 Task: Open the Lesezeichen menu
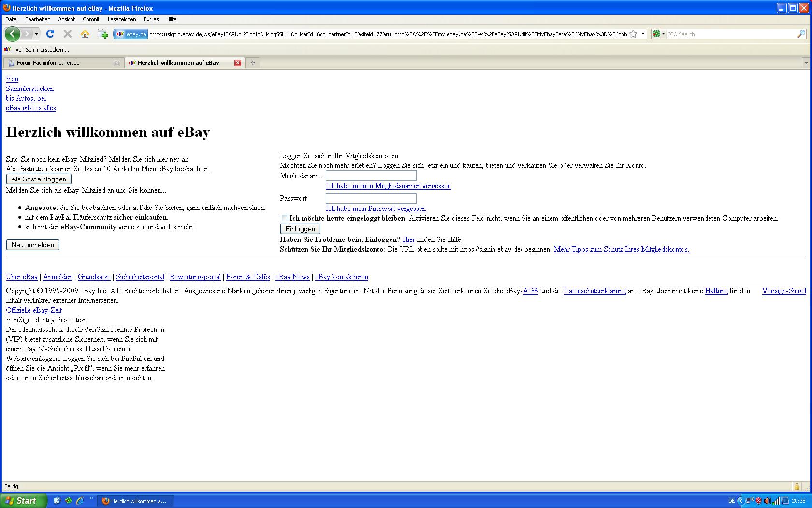[122, 19]
